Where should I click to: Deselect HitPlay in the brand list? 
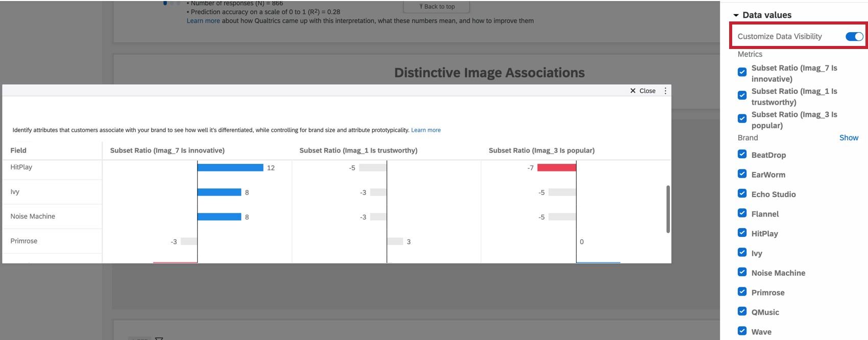(x=742, y=233)
